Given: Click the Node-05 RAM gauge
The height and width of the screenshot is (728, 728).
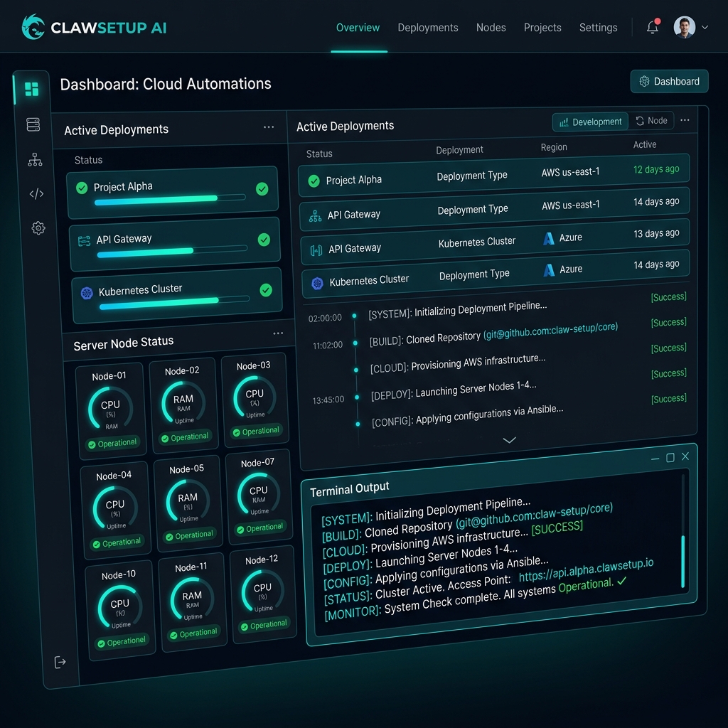Looking at the screenshot, I should click(188, 501).
